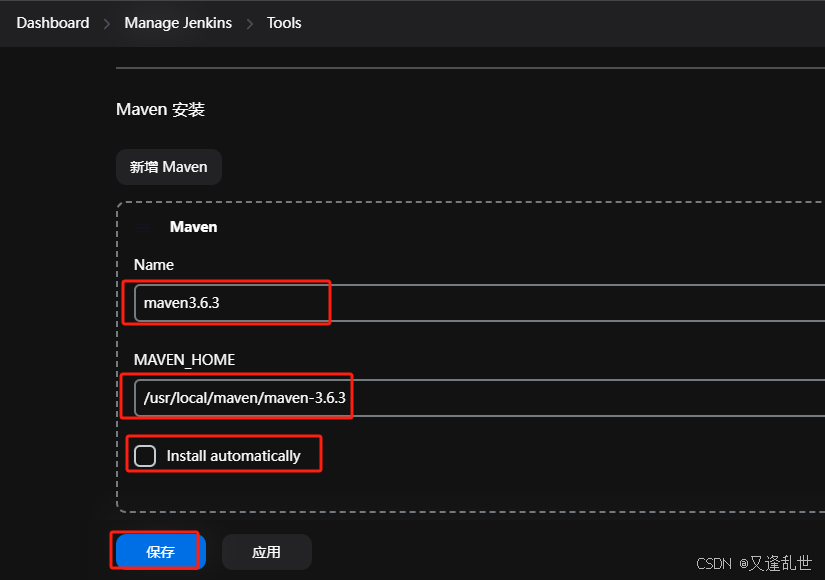Click the Install automatically label text
The height and width of the screenshot is (580, 825).
(x=234, y=456)
